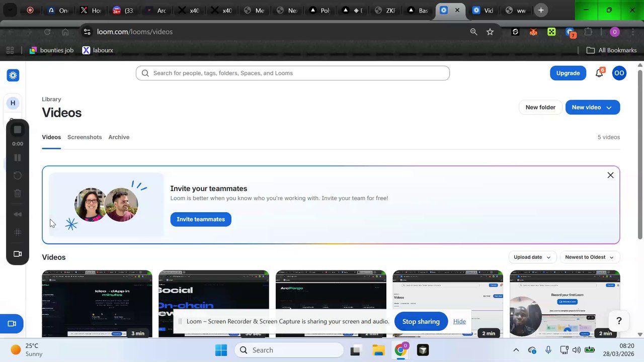Open the green dice-like extension icon
Image resolution: width=644 pixels, height=362 pixels.
(x=551, y=32)
